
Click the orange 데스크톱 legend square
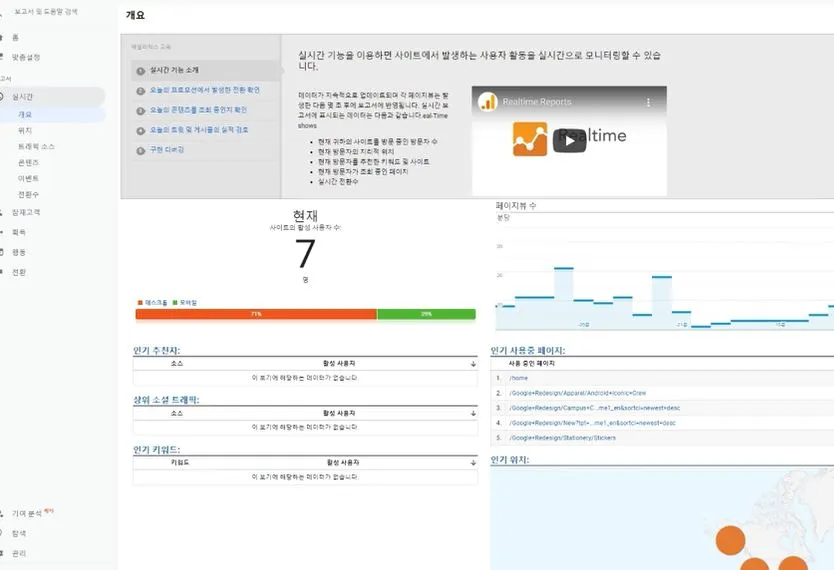click(x=140, y=303)
